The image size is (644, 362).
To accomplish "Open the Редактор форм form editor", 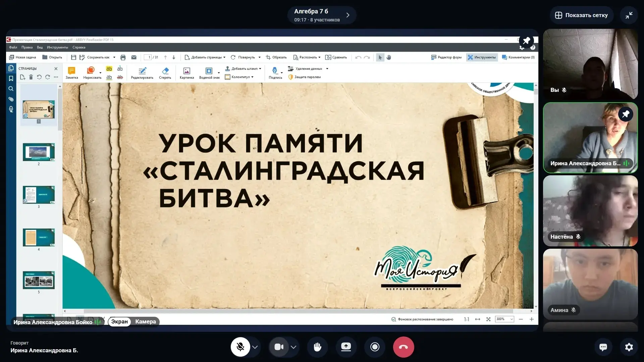I will pos(446,57).
